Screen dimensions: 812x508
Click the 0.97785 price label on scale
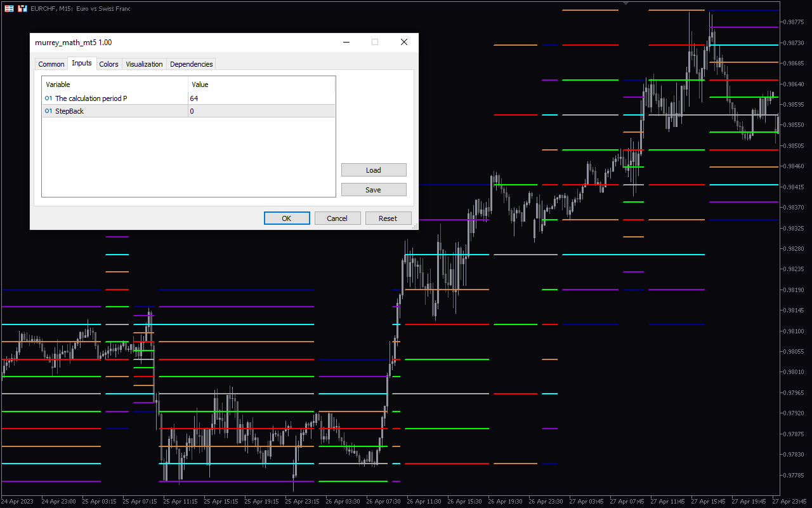tap(794, 475)
